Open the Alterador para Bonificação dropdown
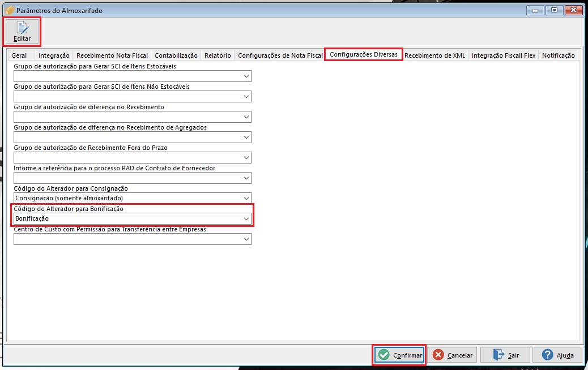The height and width of the screenshot is (370, 588). point(246,219)
